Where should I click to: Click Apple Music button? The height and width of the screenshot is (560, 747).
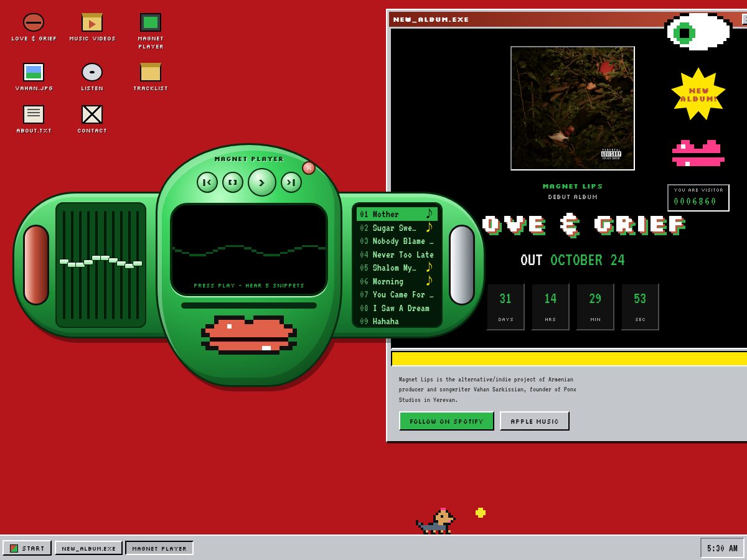[535, 421]
